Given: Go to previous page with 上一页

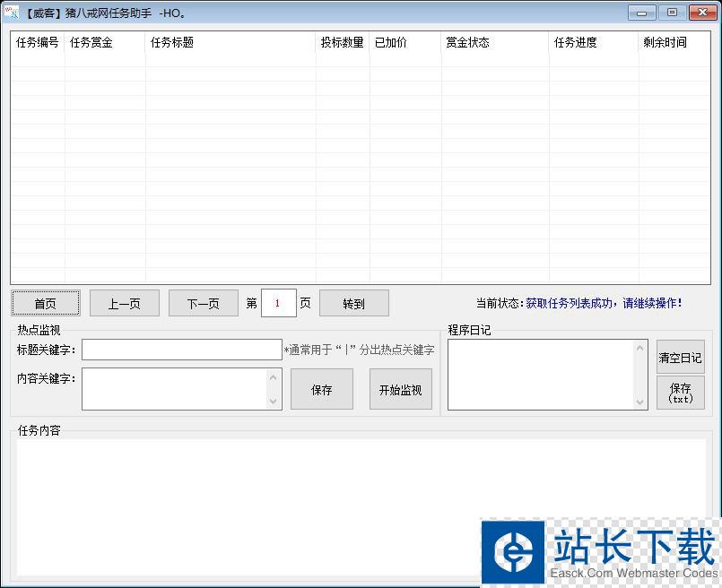Looking at the screenshot, I should point(125,303).
